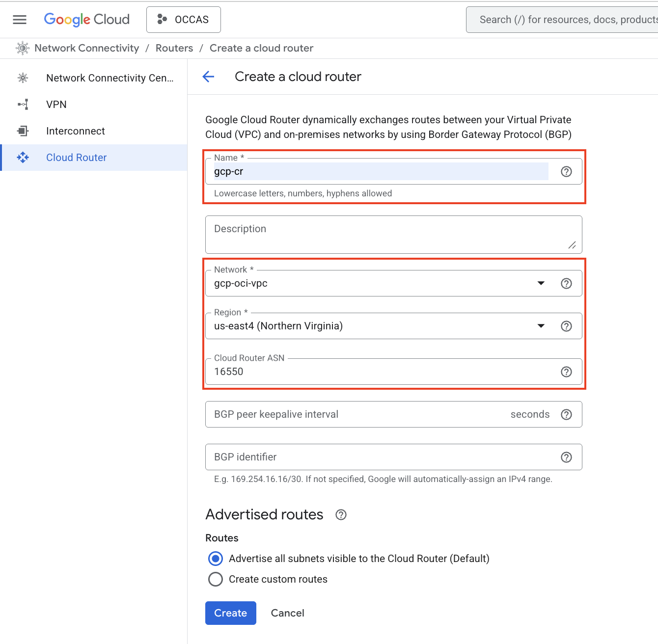
Task: Click the Routers breadcrumb link
Action: point(174,48)
